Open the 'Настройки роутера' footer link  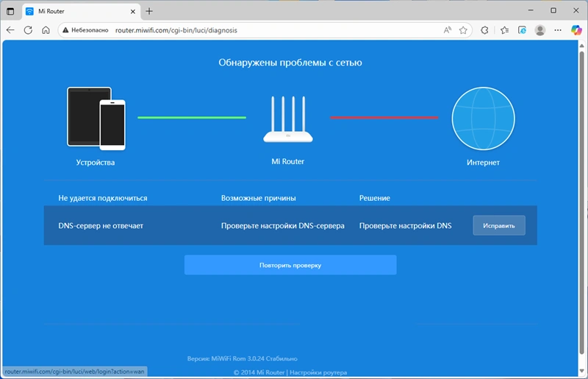pyautogui.click(x=320, y=372)
